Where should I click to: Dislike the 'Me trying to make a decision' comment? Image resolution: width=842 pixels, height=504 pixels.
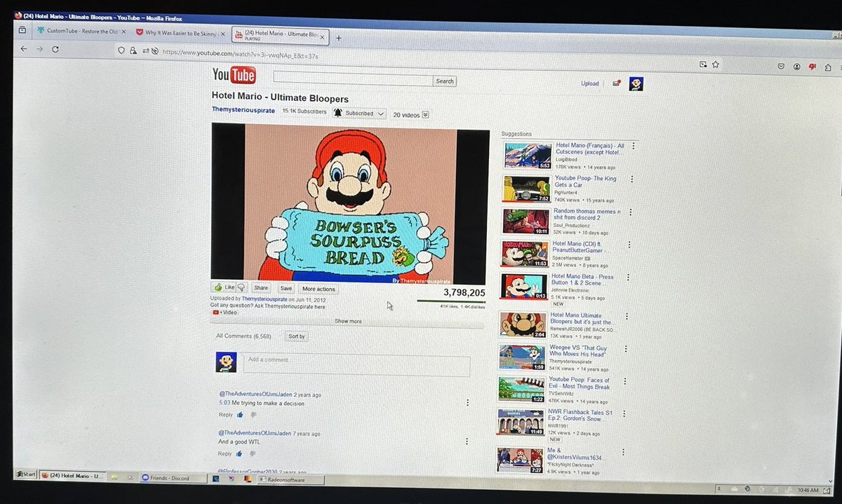(253, 415)
